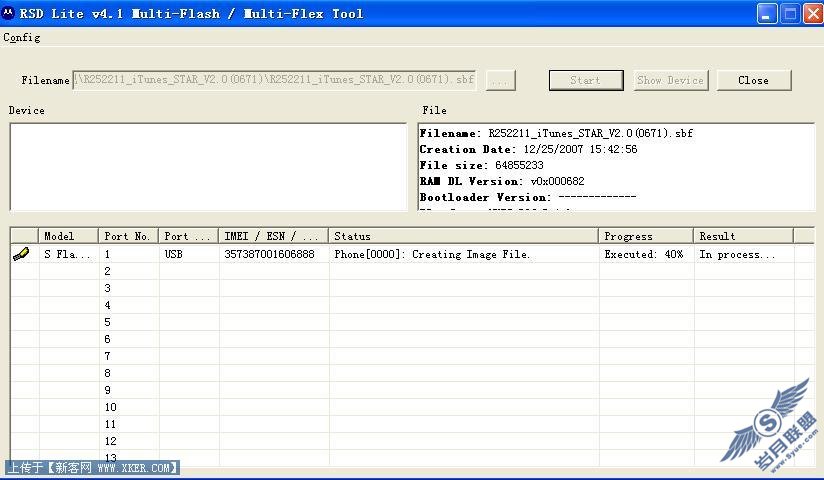Click the File size 64855233 line

click(481, 165)
